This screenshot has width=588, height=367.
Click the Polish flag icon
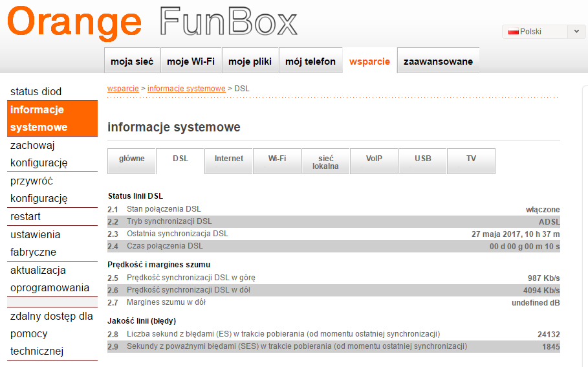click(x=514, y=32)
